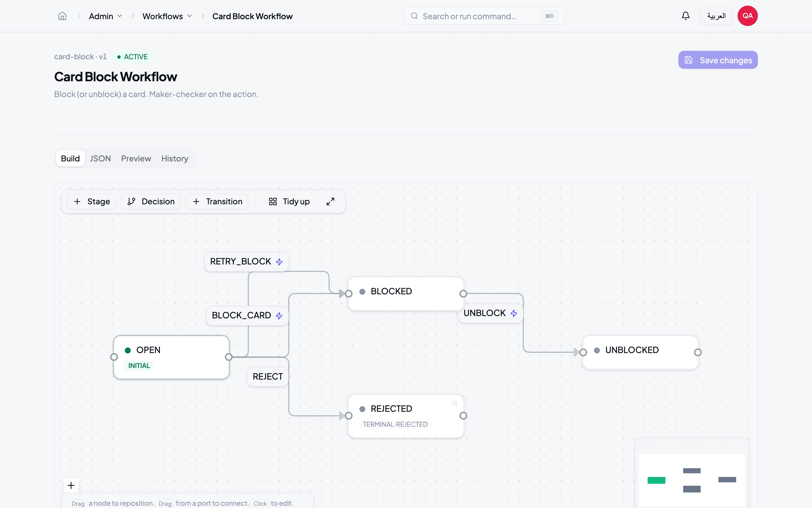The height and width of the screenshot is (508, 812).
Task: Click Tidy up to auto-arrange
Action: coord(289,202)
